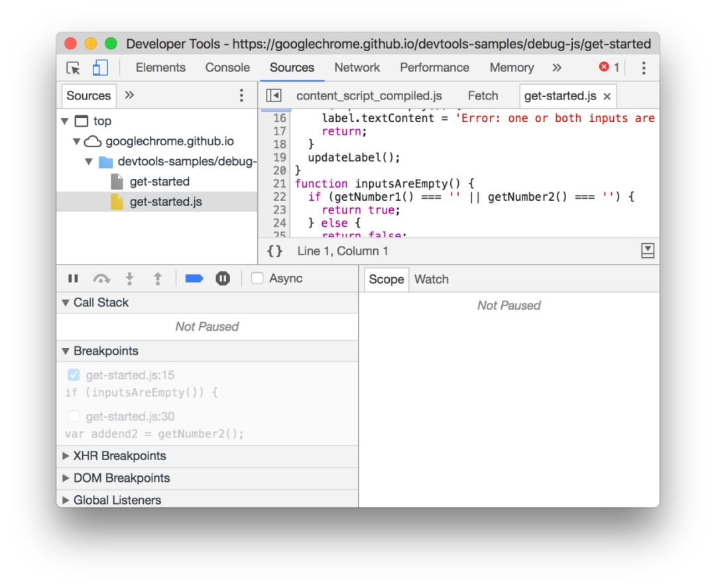
Task: Check the get-started.js:30 breakpoint
Action: pos(74,416)
